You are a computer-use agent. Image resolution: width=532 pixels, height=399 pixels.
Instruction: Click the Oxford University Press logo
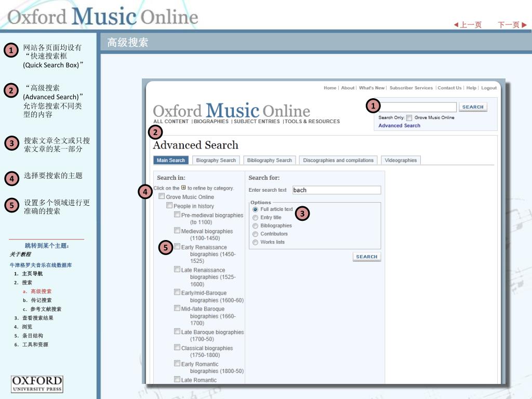(x=37, y=384)
